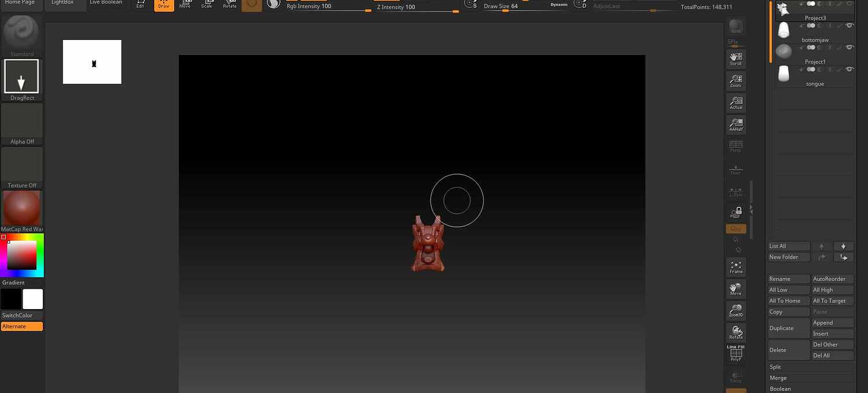
Task: Select the Standard brush
Action: point(21,32)
